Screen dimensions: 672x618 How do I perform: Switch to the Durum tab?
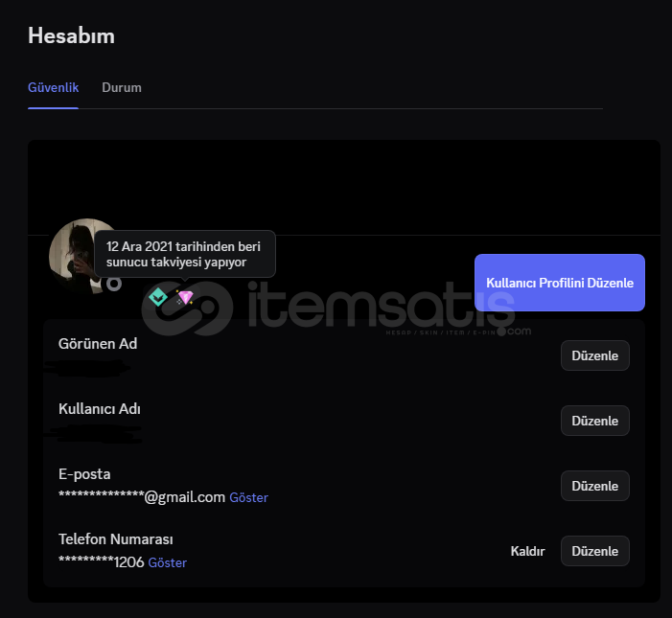coord(122,87)
